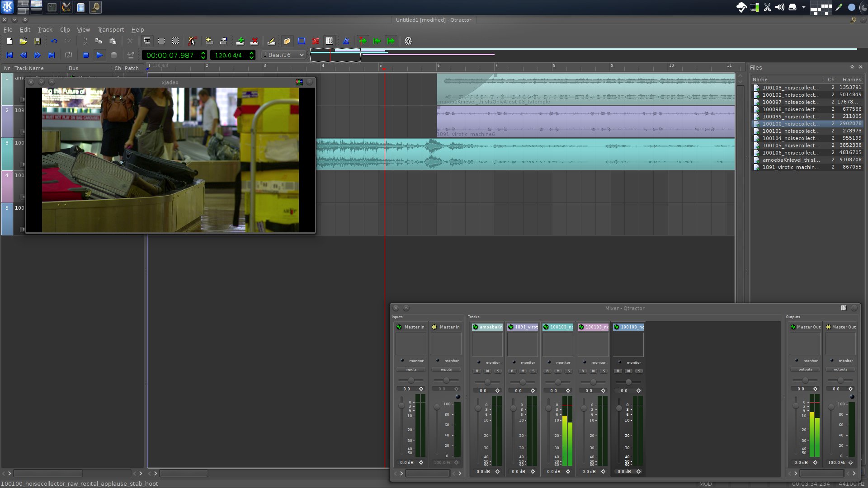Screen dimensions: 868x488
Task: Click the Rewind to start button
Action: [9, 55]
